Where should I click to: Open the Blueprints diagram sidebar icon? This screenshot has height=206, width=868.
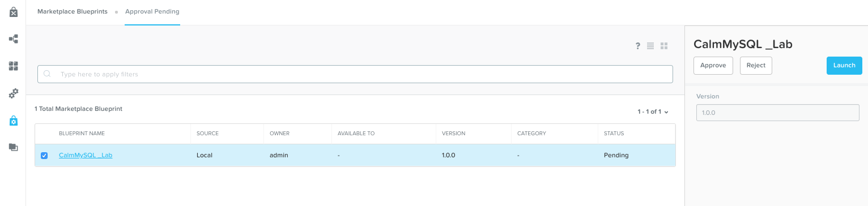14,39
